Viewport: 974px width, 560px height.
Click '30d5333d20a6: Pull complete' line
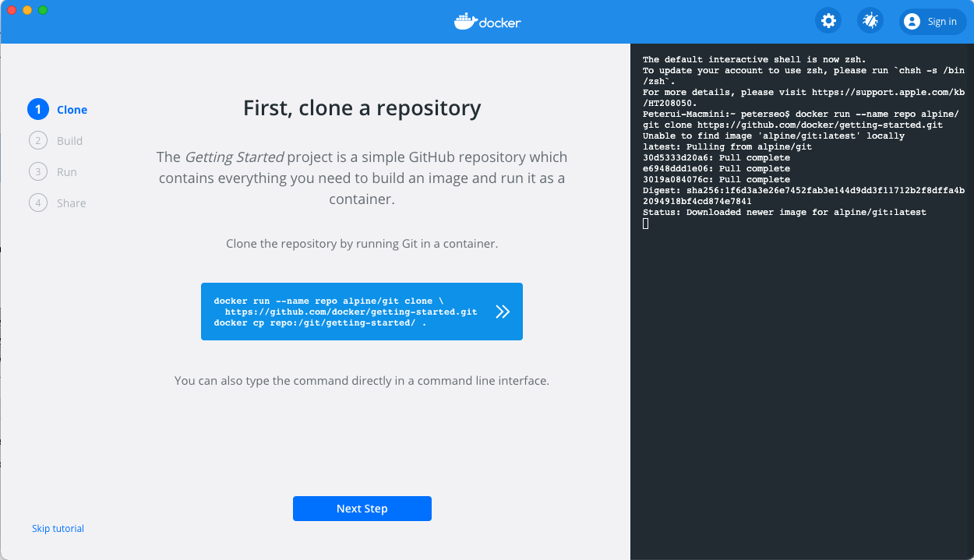click(716, 158)
